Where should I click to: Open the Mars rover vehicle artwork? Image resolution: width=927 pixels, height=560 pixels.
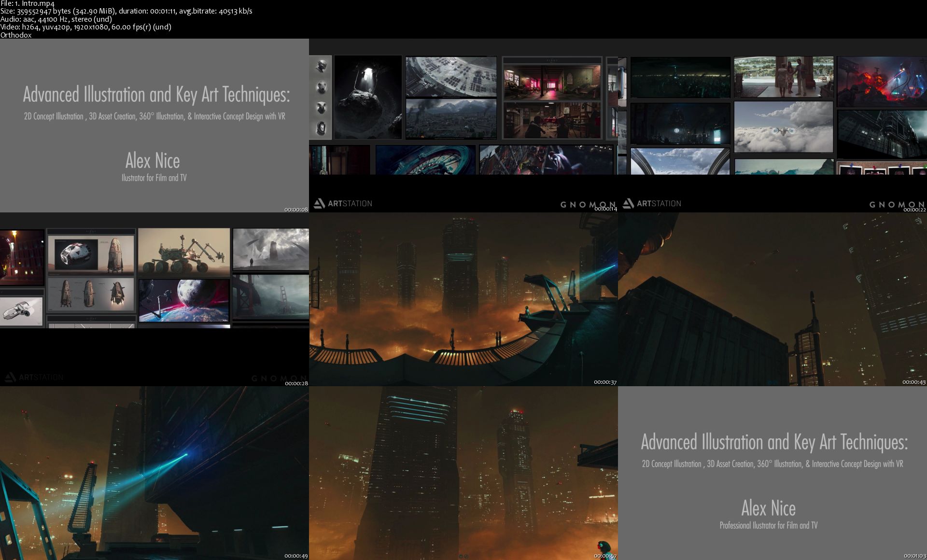coord(183,252)
